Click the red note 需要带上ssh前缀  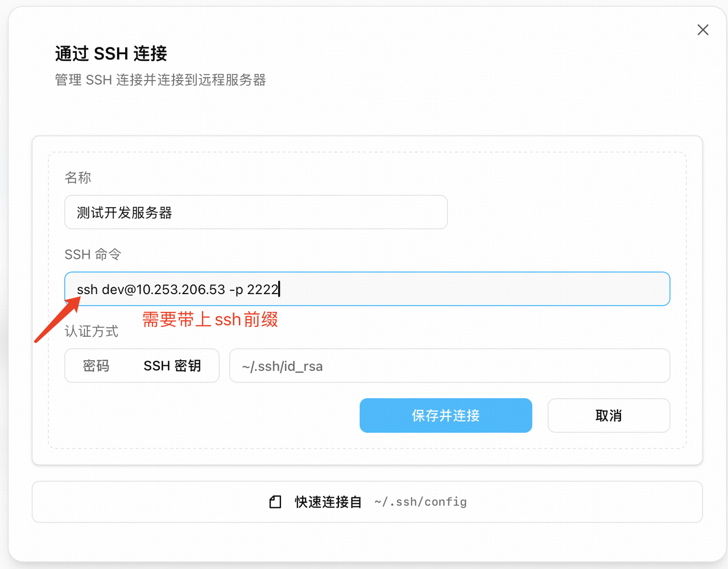pyautogui.click(x=210, y=320)
